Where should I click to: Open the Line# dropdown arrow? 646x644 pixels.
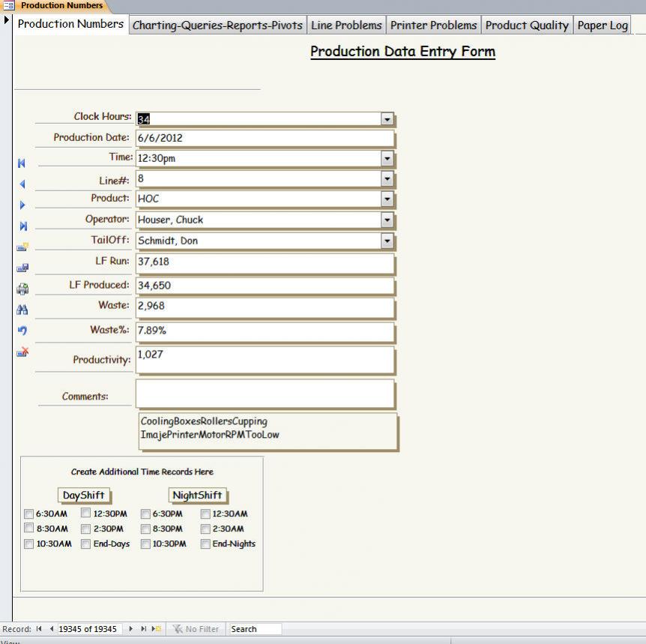tap(387, 179)
